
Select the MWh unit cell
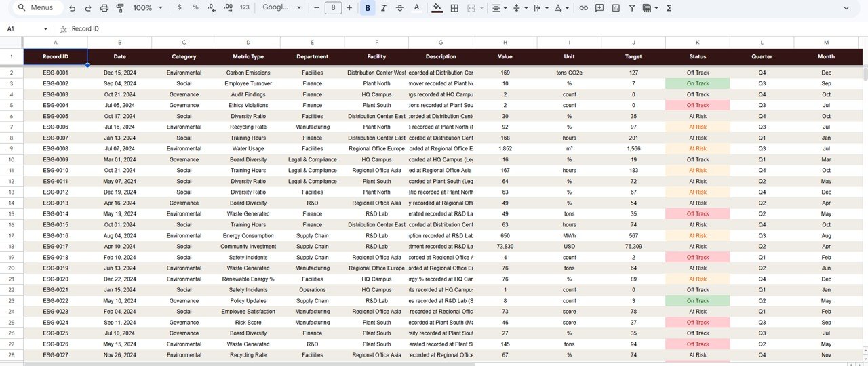point(570,235)
